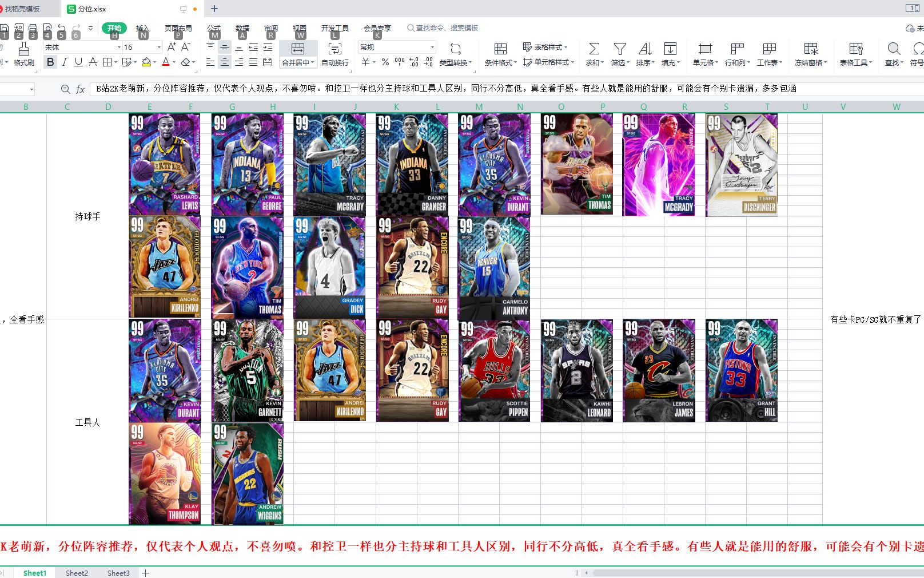Open the borders dropdown arrow

click(x=115, y=62)
